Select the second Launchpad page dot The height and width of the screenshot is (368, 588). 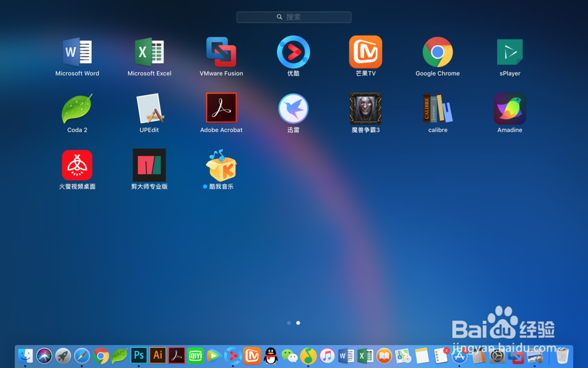pyautogui.click(x=298, y=323)
